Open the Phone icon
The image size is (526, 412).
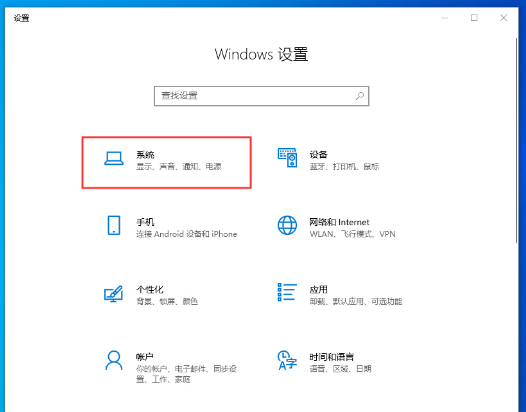pos(114,225)
